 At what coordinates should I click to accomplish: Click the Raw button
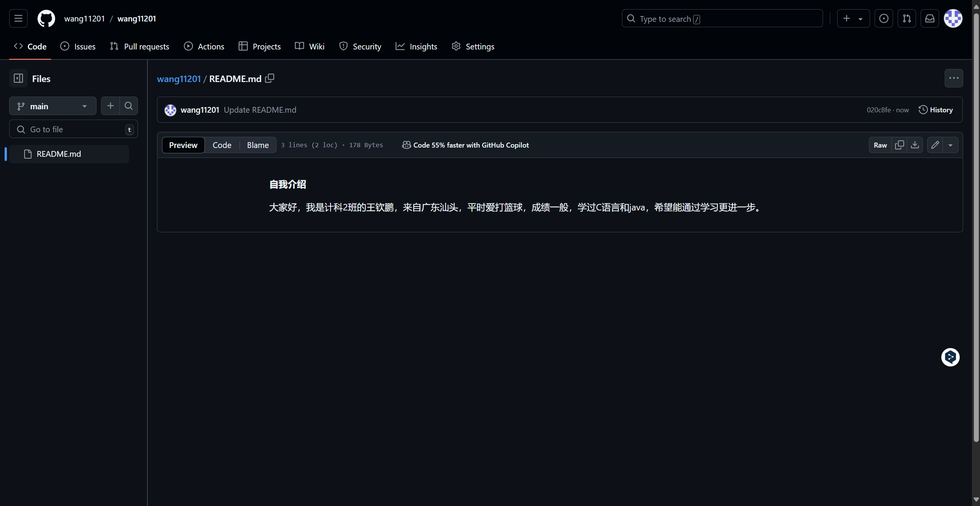[880, 145]
